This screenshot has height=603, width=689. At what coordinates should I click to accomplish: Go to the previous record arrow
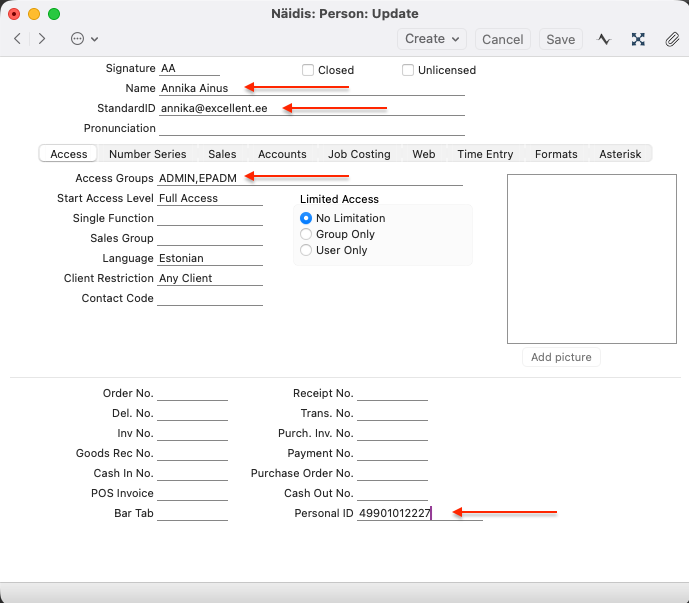point(17,39)
